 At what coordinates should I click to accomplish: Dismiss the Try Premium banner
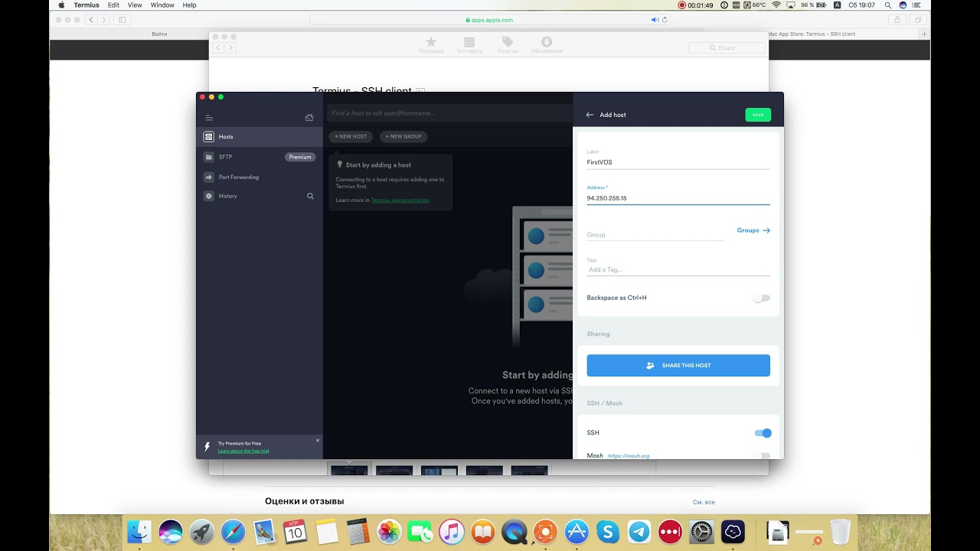click(x=318, y=440)
